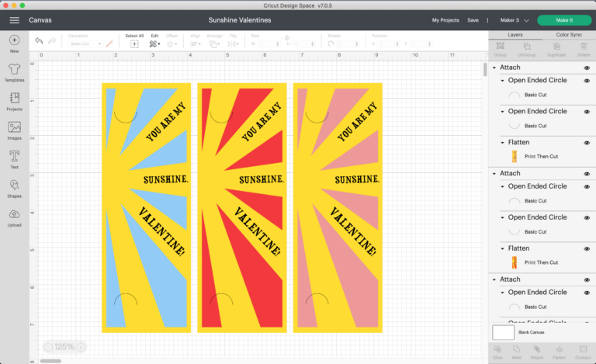Click the New project icon
Image resolution: width=596 pixels, height=364 pixels.
point(14,41)
